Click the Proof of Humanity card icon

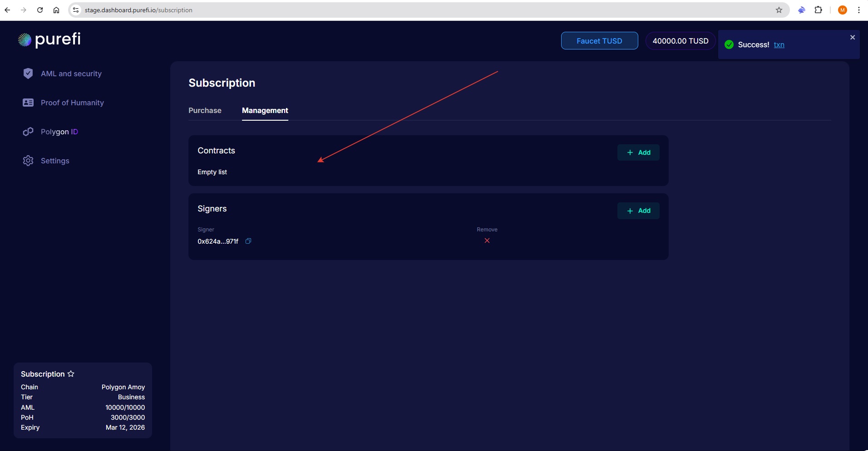tap(28, 103)
